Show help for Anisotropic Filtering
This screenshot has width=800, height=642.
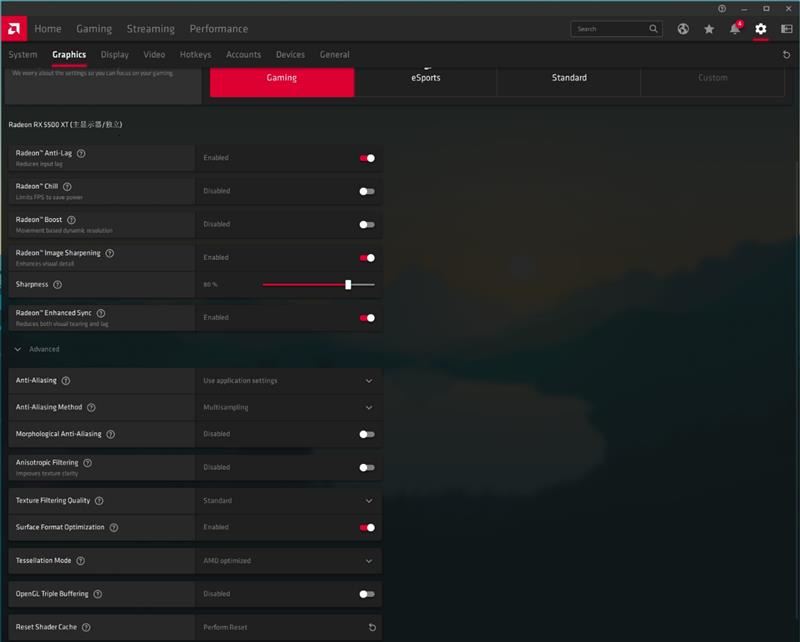tap(88, 463)
